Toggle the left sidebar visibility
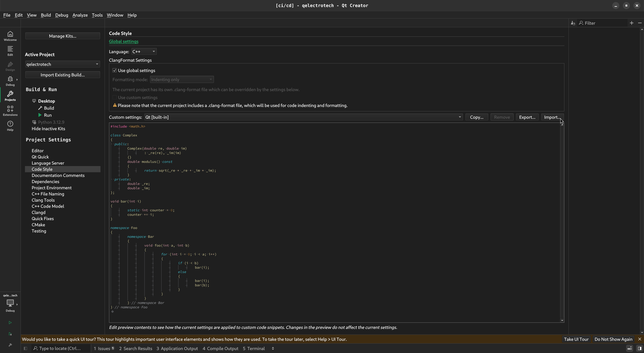Image resolution: width=644 pixels, height=353 pixels. click(25, 348)
